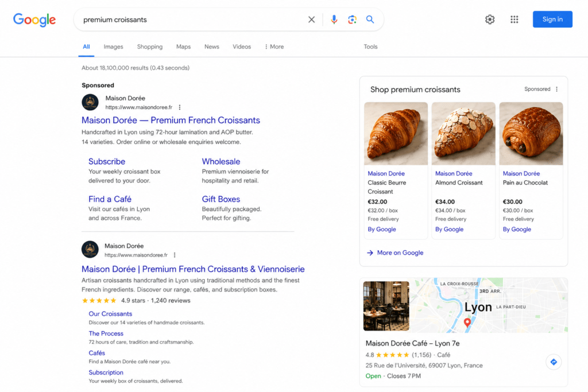Click the Google logo
588x392 pixels.
[x=34, y=20]
